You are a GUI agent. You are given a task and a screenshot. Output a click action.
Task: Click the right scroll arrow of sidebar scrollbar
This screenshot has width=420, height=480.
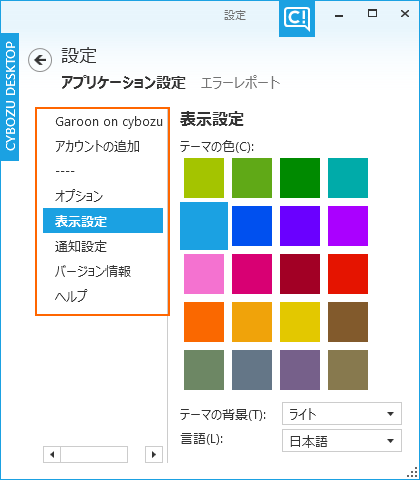[x=154, y=454]
